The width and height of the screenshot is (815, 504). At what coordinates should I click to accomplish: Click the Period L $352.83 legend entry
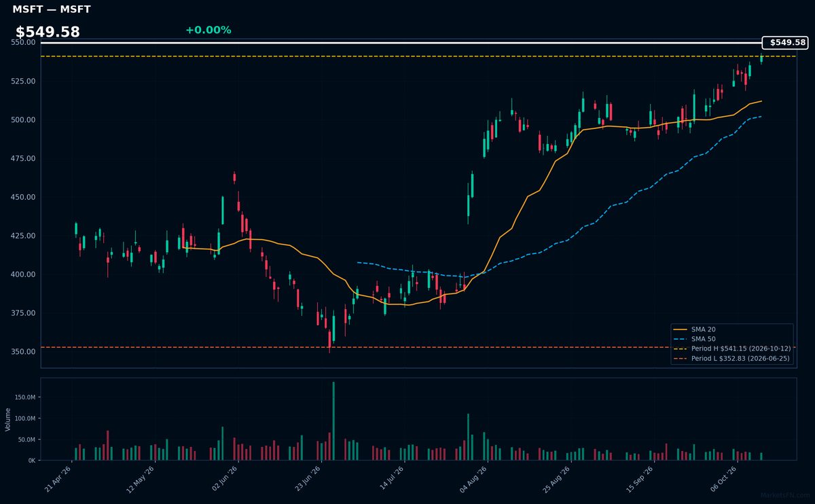click(x=732, y=358)
